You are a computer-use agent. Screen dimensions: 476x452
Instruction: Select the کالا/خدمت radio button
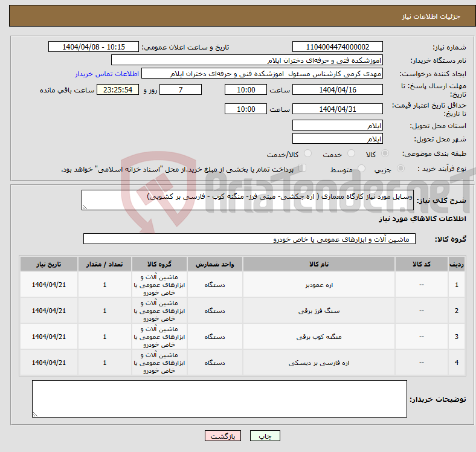(x=307, y=153)
